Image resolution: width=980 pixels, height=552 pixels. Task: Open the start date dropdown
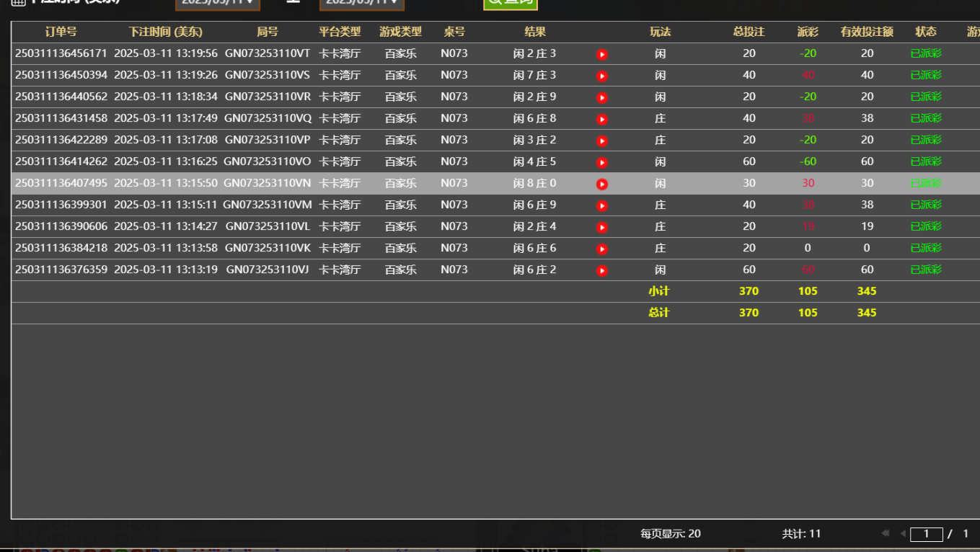pyautogui.click(x=217, y=4)
